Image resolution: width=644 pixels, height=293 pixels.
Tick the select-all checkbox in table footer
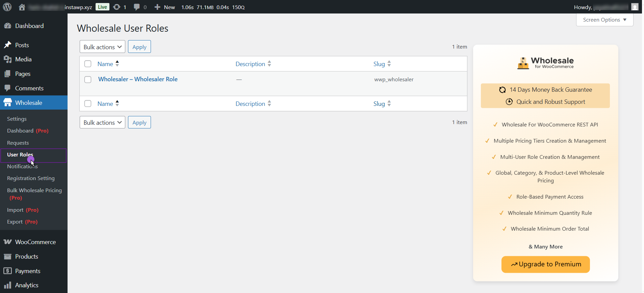click(x=88, y=104)
